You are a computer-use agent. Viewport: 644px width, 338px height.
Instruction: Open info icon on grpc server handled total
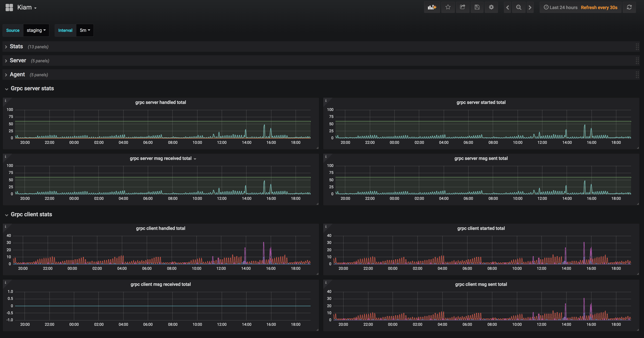click(5, 101)
